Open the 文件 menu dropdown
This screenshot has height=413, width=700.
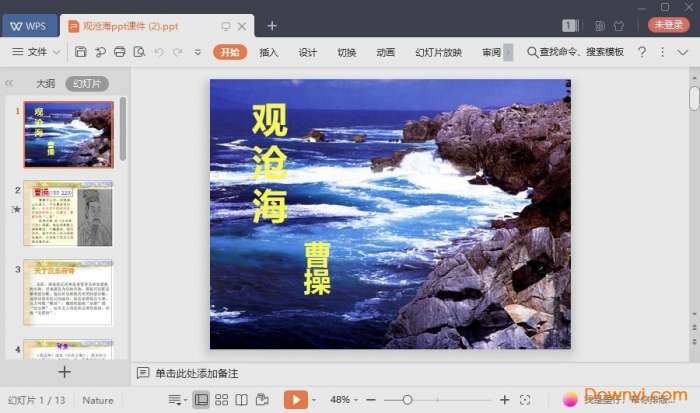tap(37, 52)
